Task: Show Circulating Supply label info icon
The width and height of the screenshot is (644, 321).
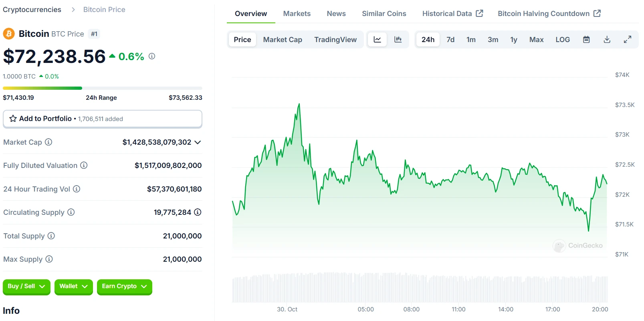Action: pyautogui.click(x=71, y=212)
